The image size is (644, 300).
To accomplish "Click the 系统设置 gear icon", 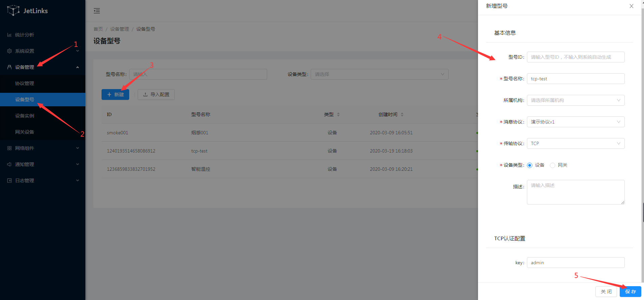I will 9,51.
